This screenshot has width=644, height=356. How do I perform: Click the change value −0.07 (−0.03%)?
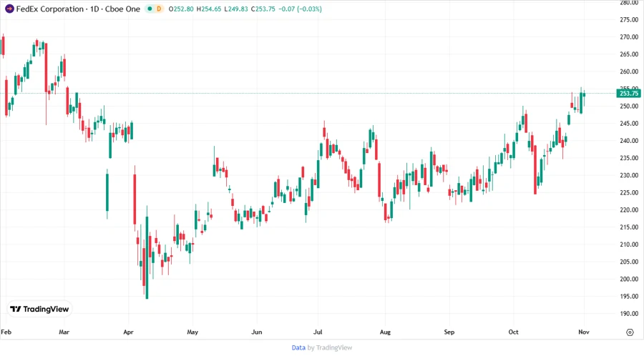coord(300,9)
